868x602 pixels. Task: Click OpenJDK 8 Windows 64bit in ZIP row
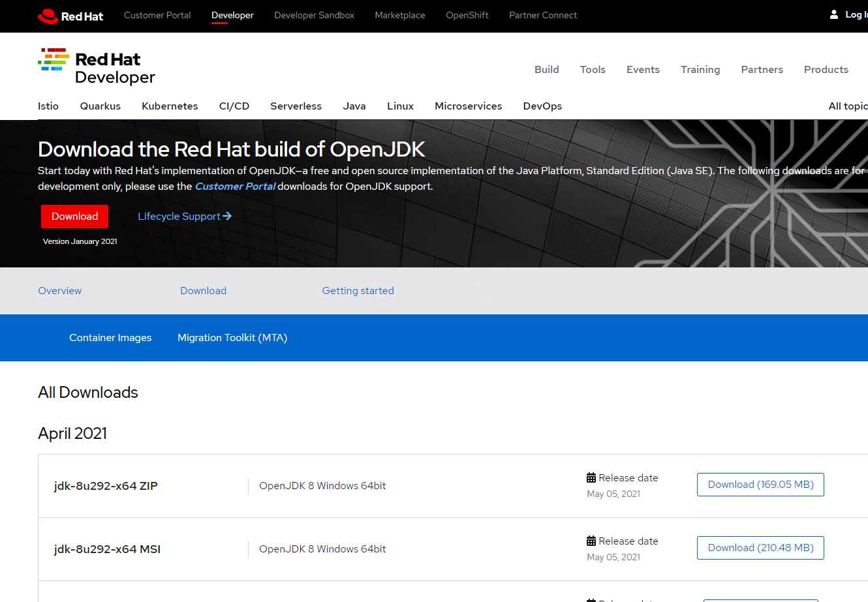pos(322,486)
